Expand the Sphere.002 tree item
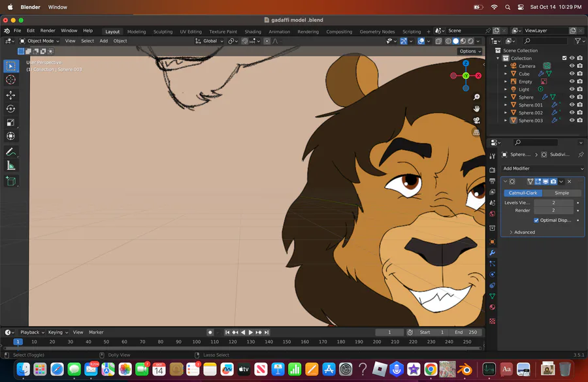 (506, 112)
